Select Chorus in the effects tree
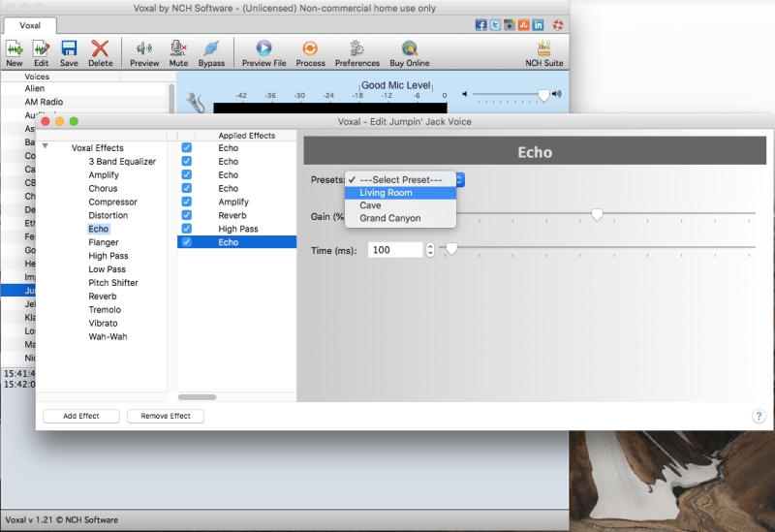The width and height of the screenshot is (775, 532). [x=103, y=188]
